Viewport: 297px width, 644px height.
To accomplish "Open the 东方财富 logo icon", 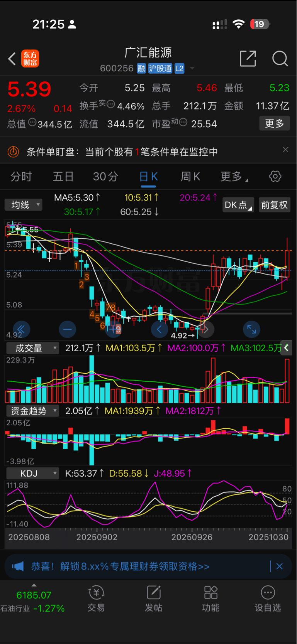I will [30, 59].
